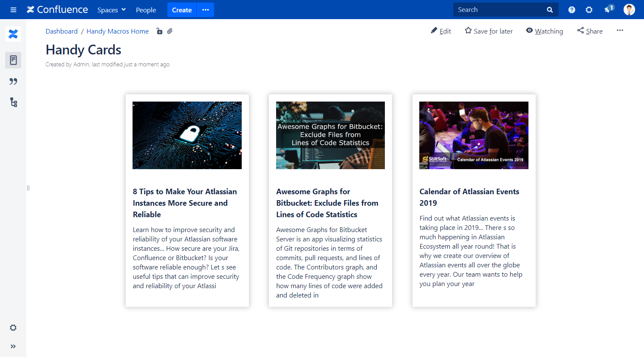This screenshot has height=357, width=644.
Task: Check page restrictions with the padlock icon
Action: tap(159, 31)
